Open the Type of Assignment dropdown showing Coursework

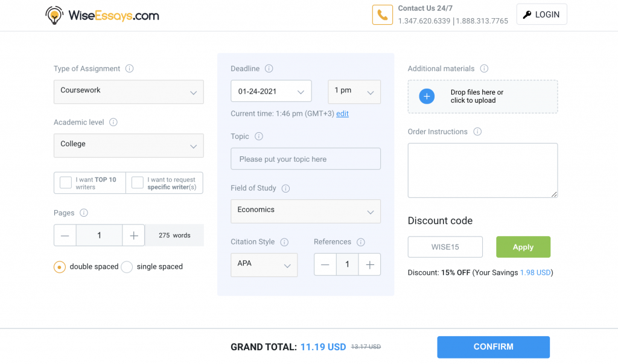pyautogui.click(x=129, y=92)
